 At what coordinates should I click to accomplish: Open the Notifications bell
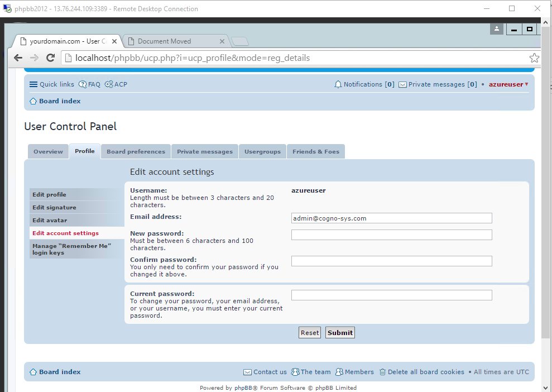[338, 84]
